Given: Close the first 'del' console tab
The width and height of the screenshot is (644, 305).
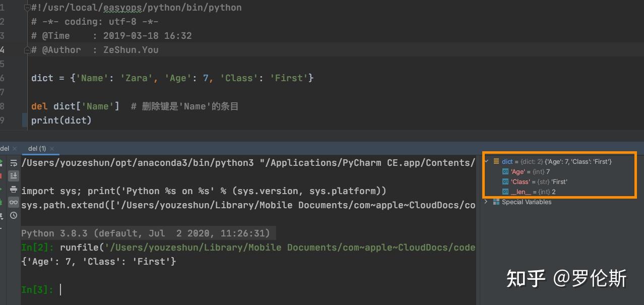Looking at the screenshot, I should click(x=14, y=149).
